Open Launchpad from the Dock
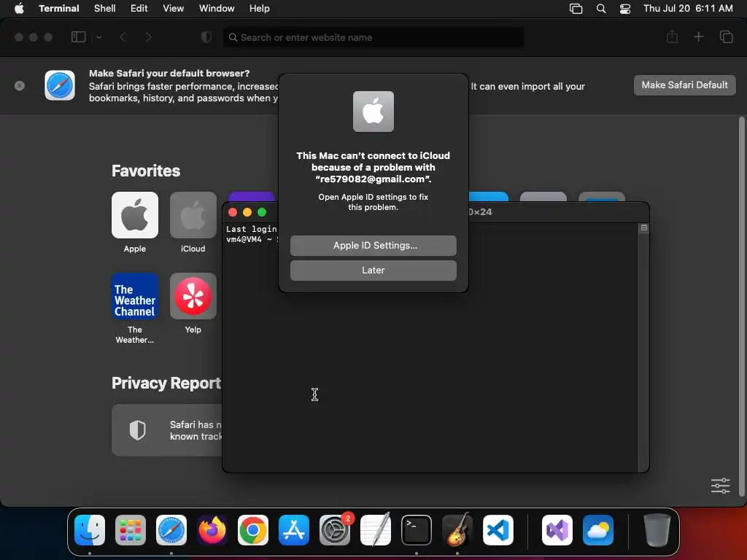 click(131, 529)
